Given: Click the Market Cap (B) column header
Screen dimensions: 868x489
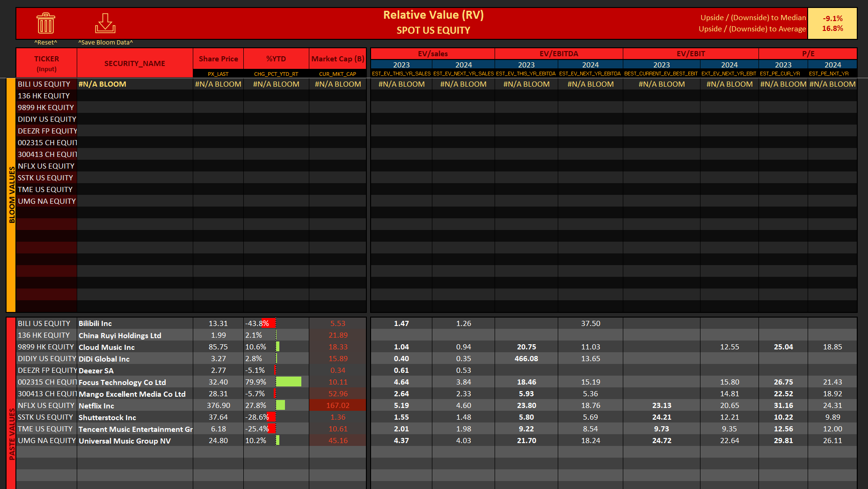Looking at the screenshot, I should (x=338, y=59).
